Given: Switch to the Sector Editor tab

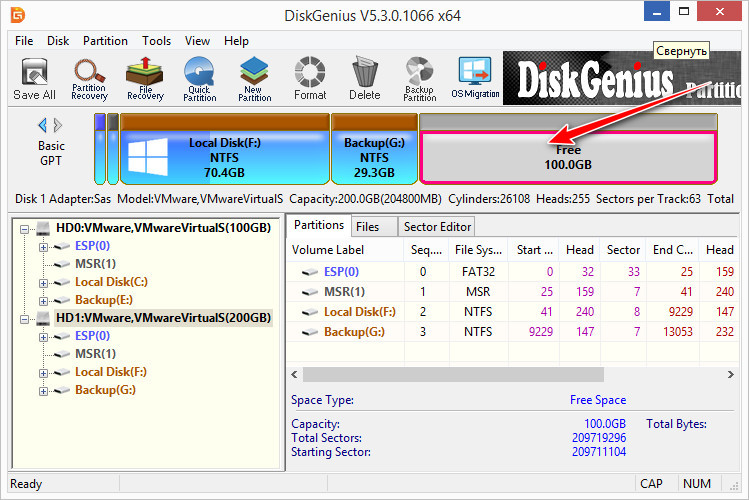Looking at the screenshot, I should 437,227.
